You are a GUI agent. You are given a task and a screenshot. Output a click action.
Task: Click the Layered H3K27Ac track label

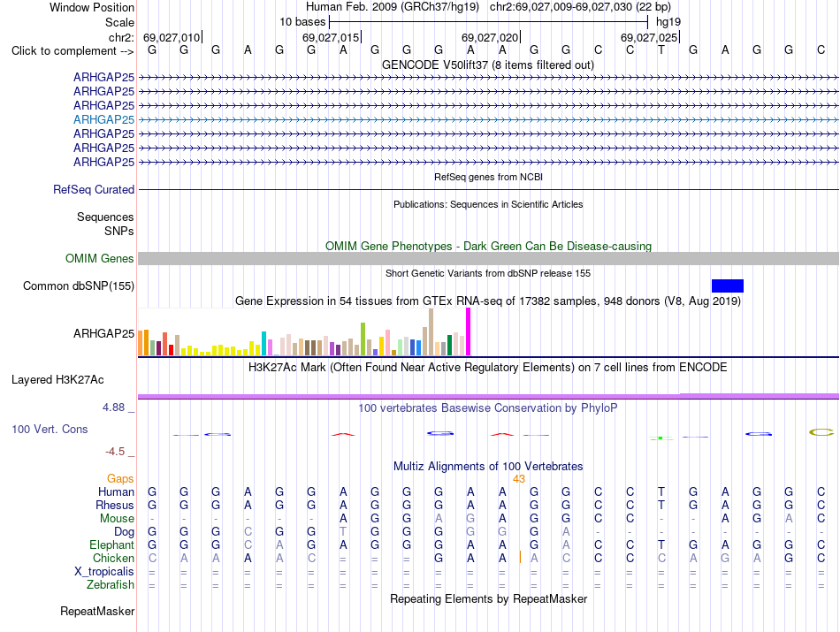[x=57, y=380]
